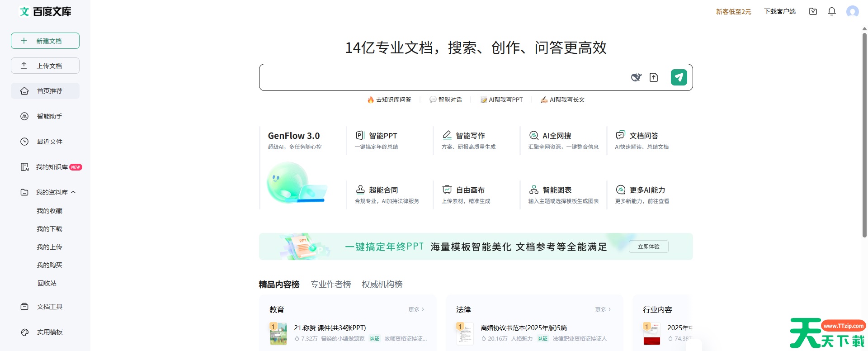
Task: Expand 更多 in the 教育 list
Action: pos(416,309)
